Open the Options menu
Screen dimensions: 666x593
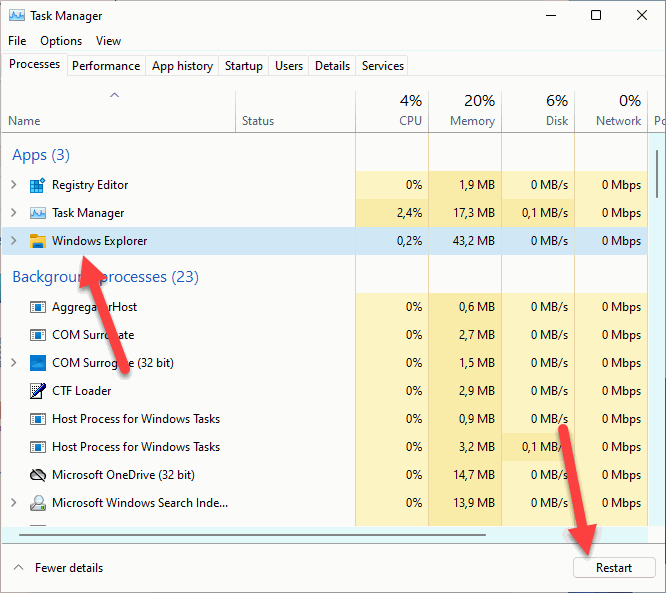tap(61, 41)
